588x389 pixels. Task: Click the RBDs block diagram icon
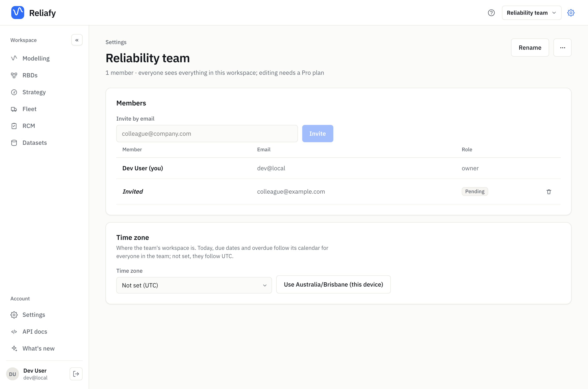[x=14, y=75]
